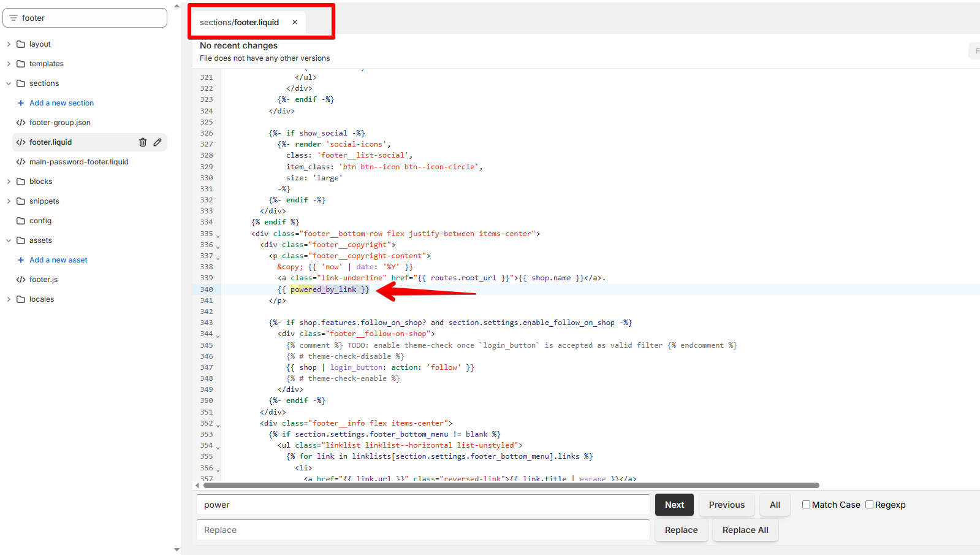
Task: Click the layout folder icon
Action: click(x=21, y=44)
